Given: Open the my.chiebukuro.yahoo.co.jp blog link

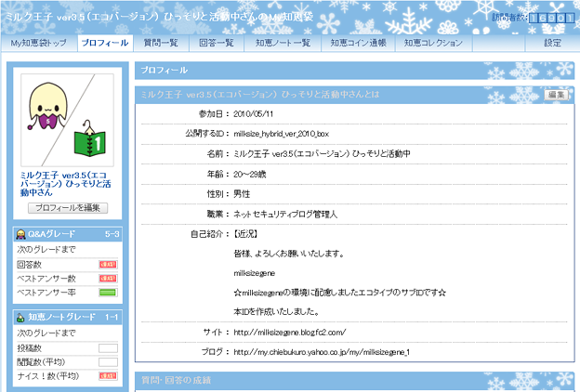Looking at the screenshot, I should click(322, 352).
